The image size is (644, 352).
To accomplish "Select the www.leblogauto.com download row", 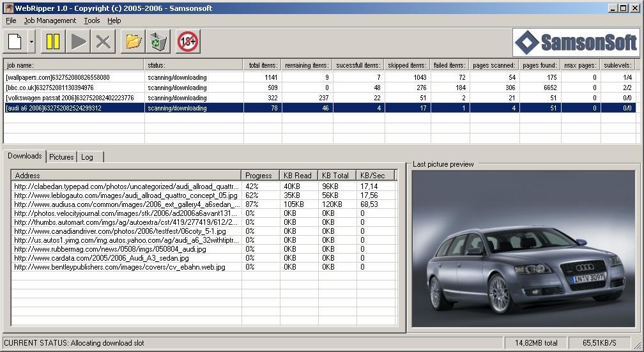I will pos(204,195).
